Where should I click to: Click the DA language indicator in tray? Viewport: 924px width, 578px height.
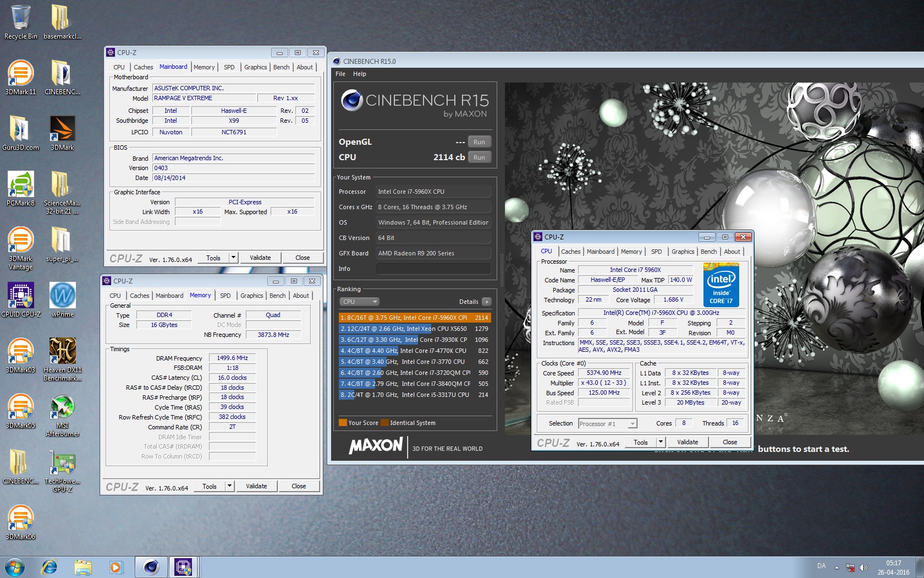821,566
